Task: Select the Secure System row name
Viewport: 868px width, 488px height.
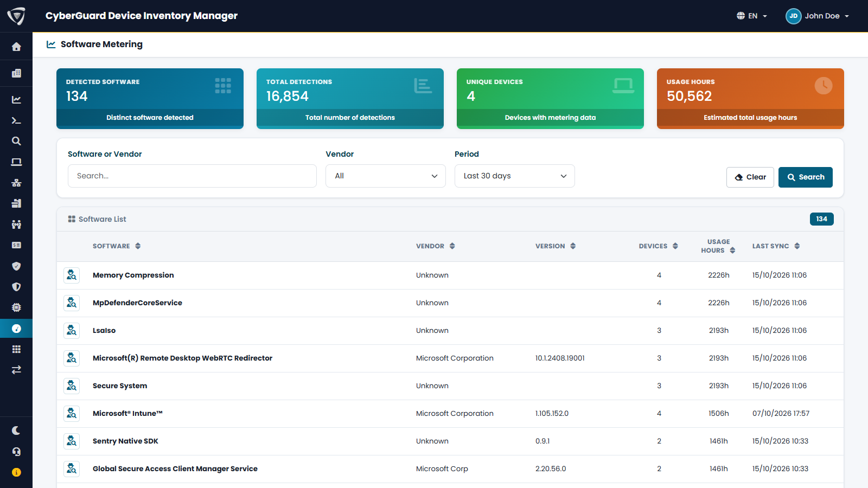Action: (120, 386)
